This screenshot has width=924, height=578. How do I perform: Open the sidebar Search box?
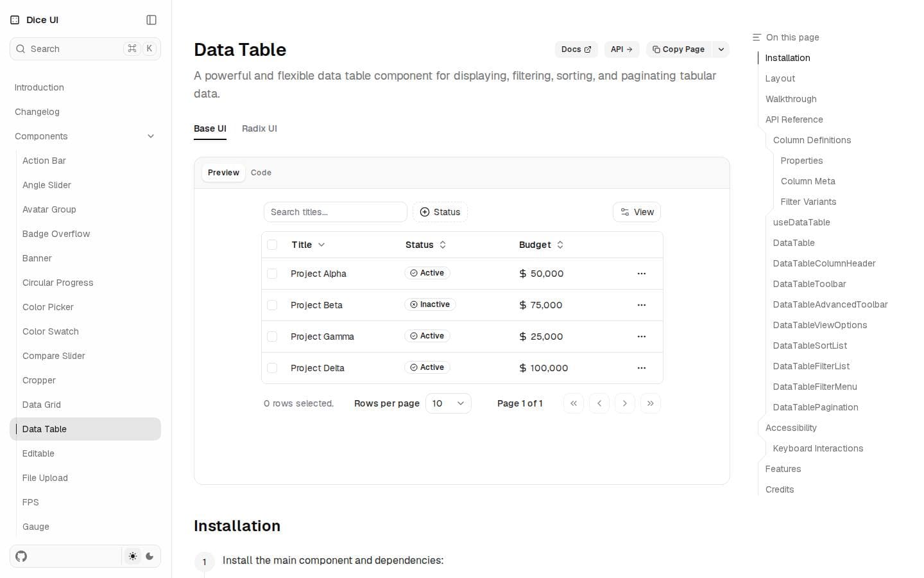[85, 49]
